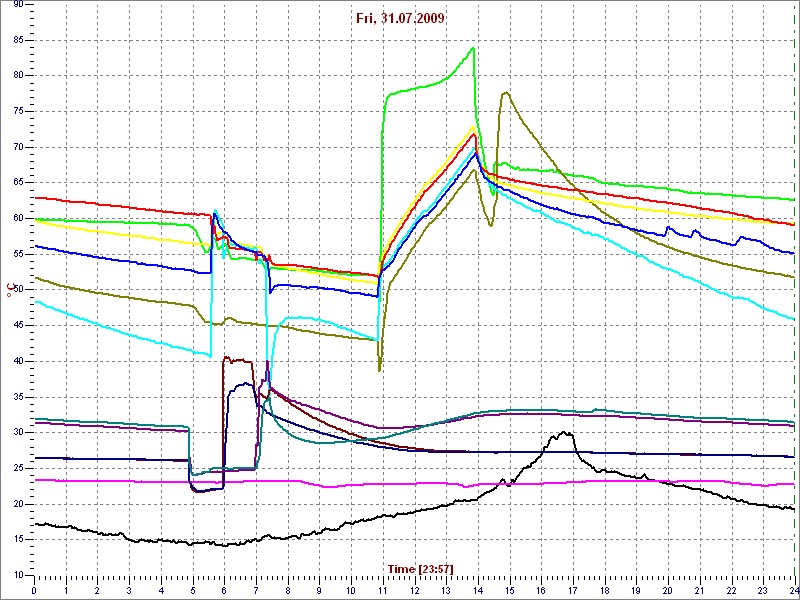Click the olive curve's lowest dip at hour 11

pyautogui.click(x=380, y=370)
